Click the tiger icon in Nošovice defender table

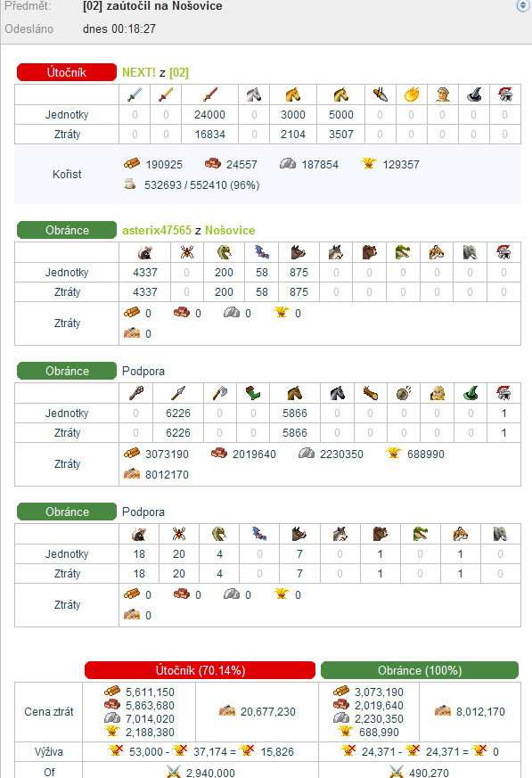click(437, 252)
